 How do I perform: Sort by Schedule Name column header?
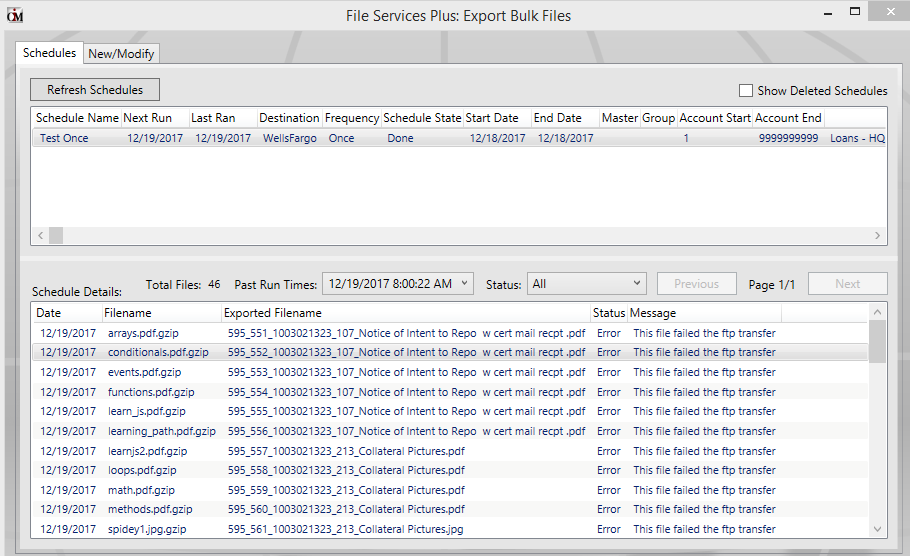pos(77,118)
